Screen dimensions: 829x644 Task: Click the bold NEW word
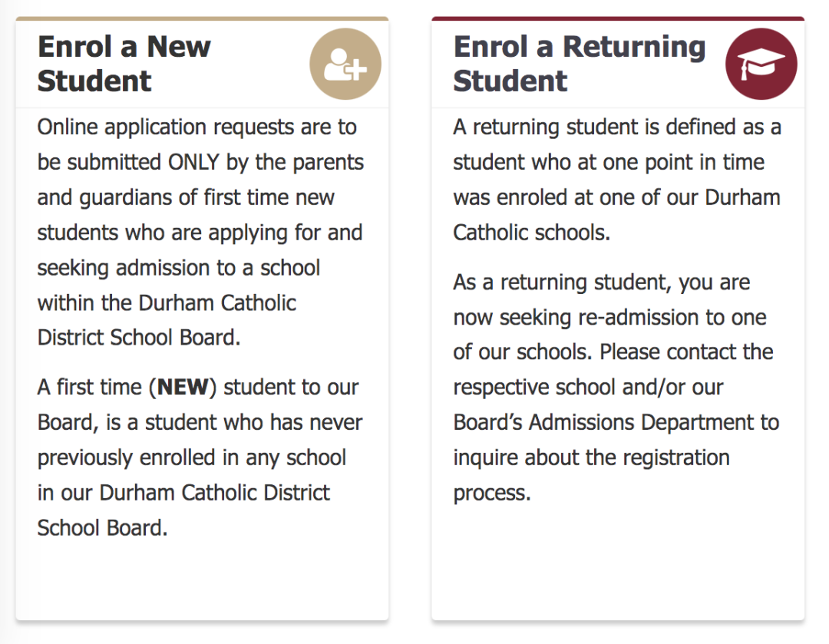pyautogui.click(x=183, y=387)
